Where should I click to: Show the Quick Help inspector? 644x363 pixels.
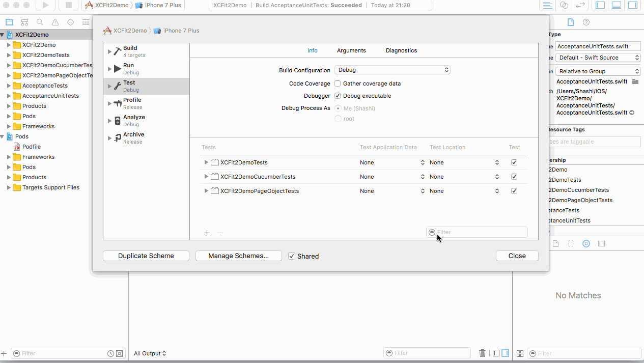586,22
